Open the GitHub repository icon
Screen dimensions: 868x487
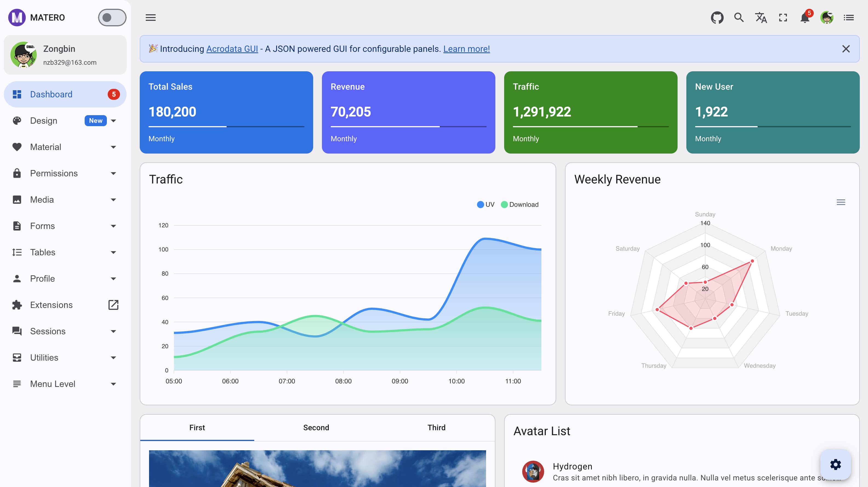tap(717, 17)
